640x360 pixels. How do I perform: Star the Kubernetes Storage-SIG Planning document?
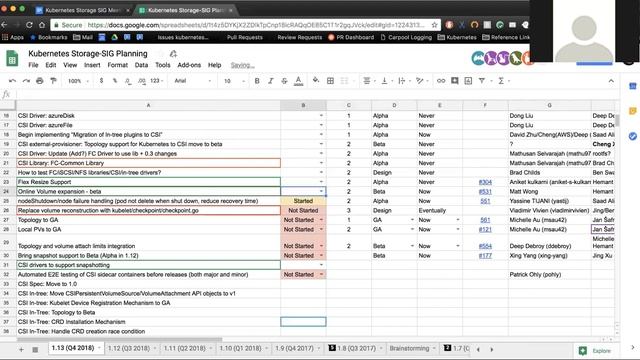point(160,54)
